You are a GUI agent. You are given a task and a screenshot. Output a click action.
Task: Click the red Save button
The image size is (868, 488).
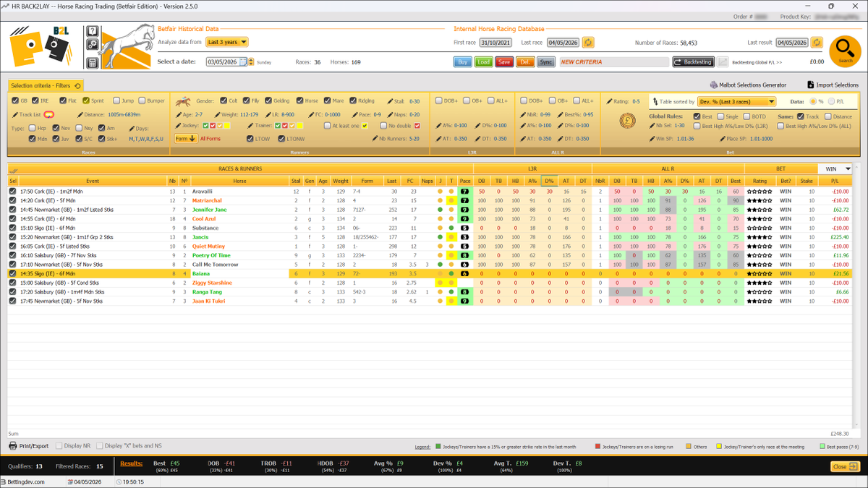pyautogui.click(x=504, y=62)
